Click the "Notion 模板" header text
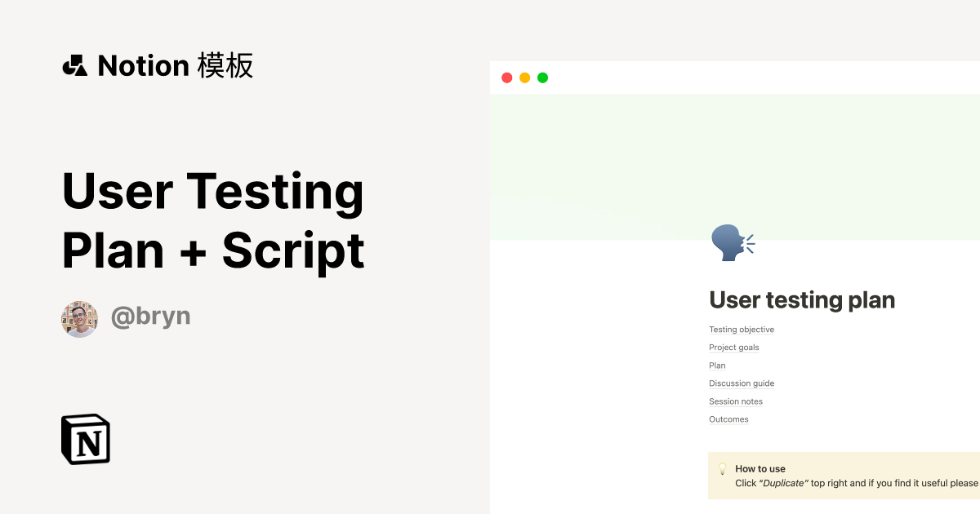The width and height of the screenshot is (980, 514). pyautogui.click(x=176, y=65)
